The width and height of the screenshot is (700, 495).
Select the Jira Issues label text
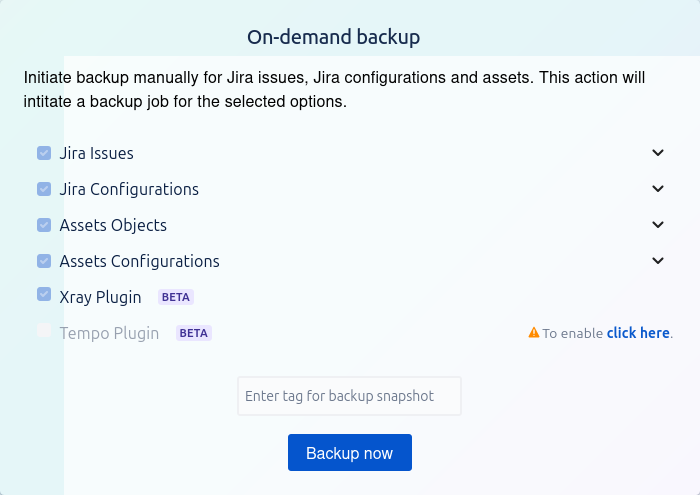[96, 154]
